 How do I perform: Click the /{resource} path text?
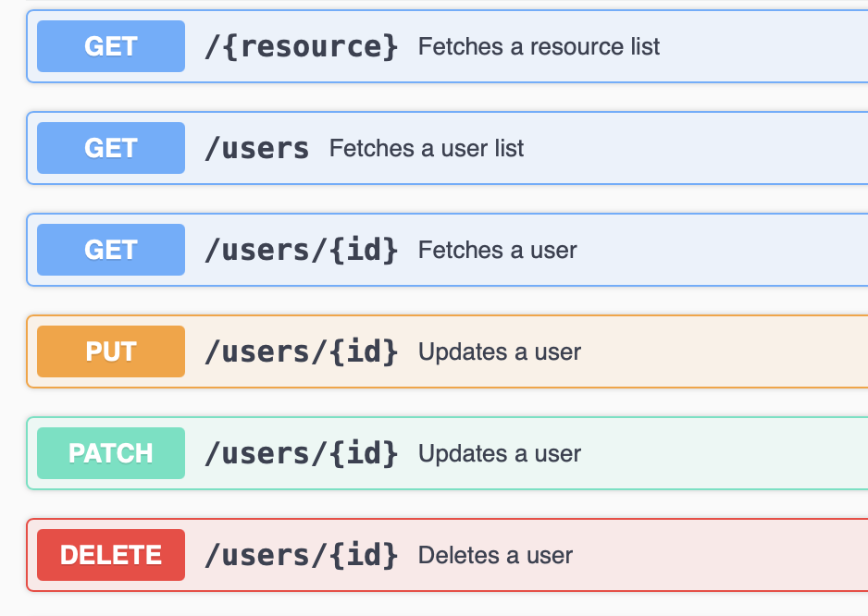click(x=300, y=45)
